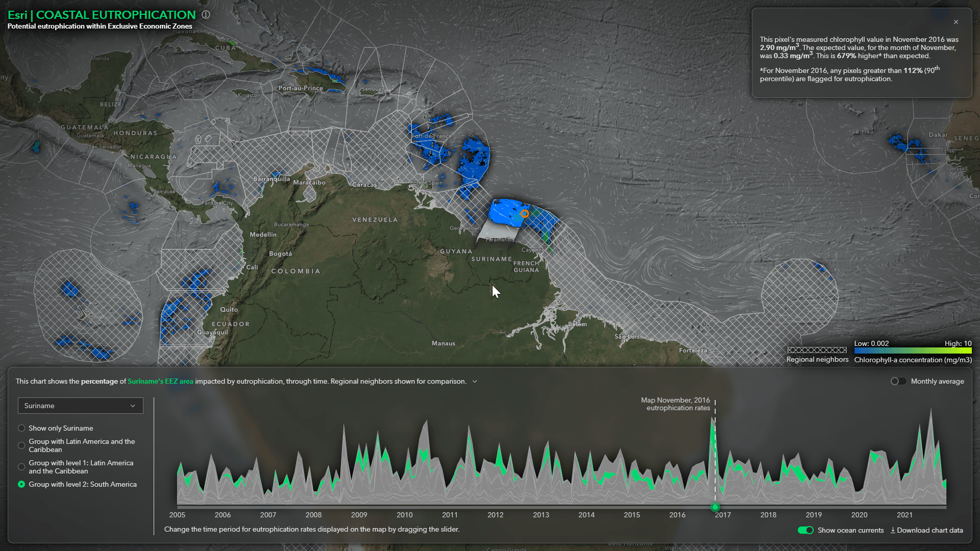Enable the Monthly average toggle
The width and height of the screenshot is (980, 551).
click(898, 381)
